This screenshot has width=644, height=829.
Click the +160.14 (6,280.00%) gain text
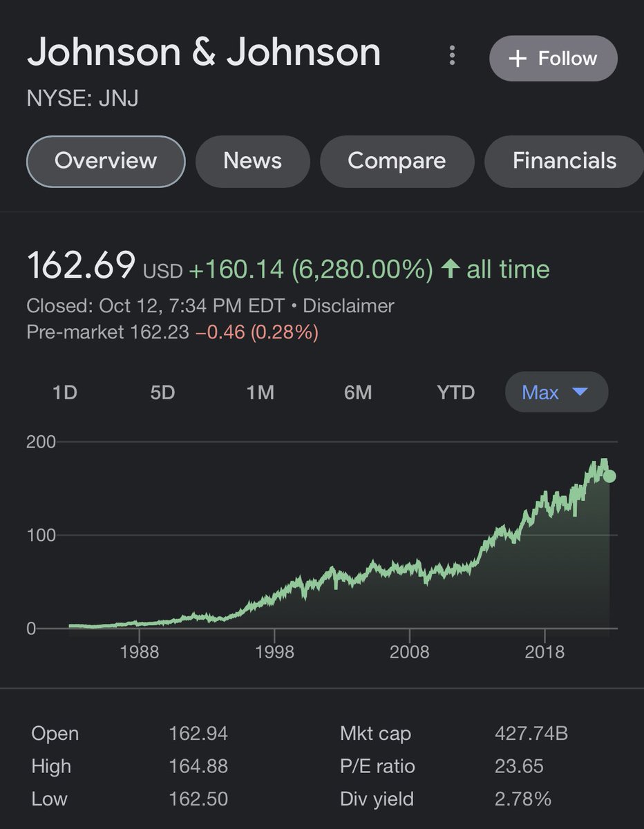tap(311, 269)
